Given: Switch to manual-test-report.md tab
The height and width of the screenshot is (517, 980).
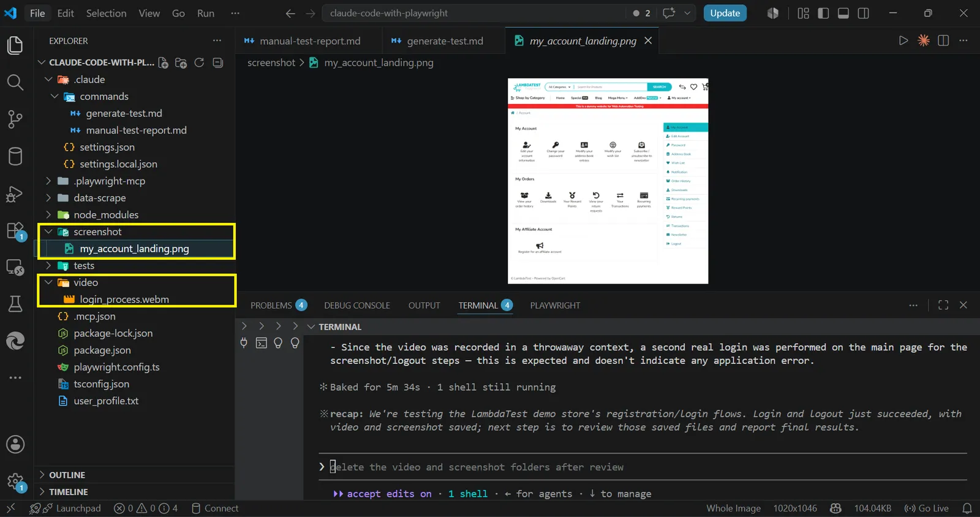Looking at the screenshot, I should [309, 41].
